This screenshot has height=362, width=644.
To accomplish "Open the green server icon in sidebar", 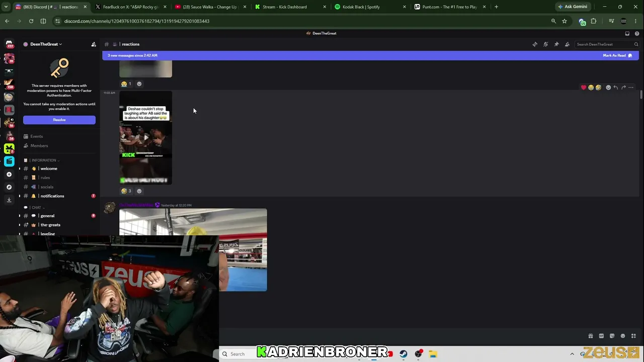I will click(9, 148).
